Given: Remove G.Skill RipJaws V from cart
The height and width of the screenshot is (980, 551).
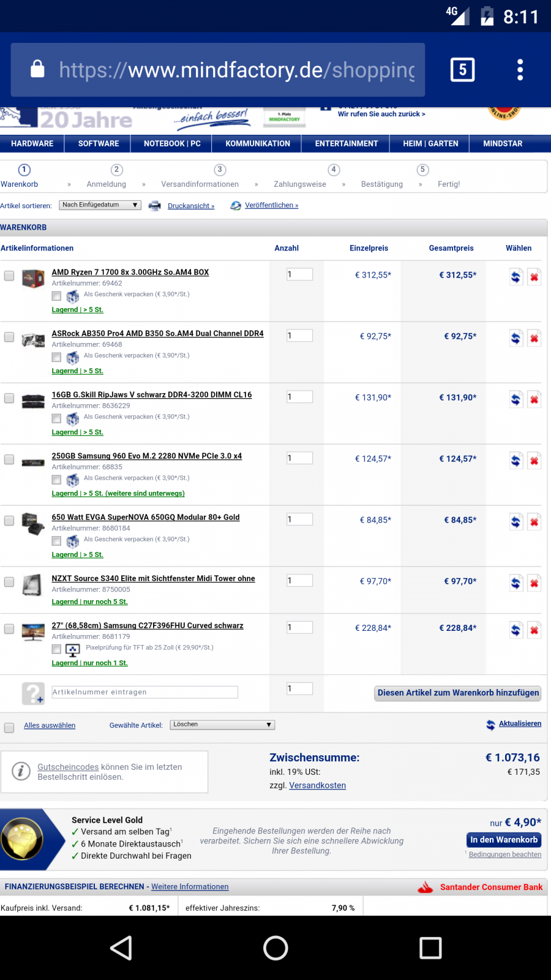Looking at the screenshot, I should (x=534, y=399).
